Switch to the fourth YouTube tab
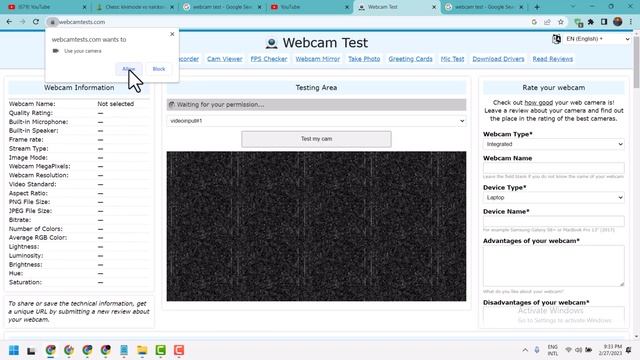 tap(309, 7)
